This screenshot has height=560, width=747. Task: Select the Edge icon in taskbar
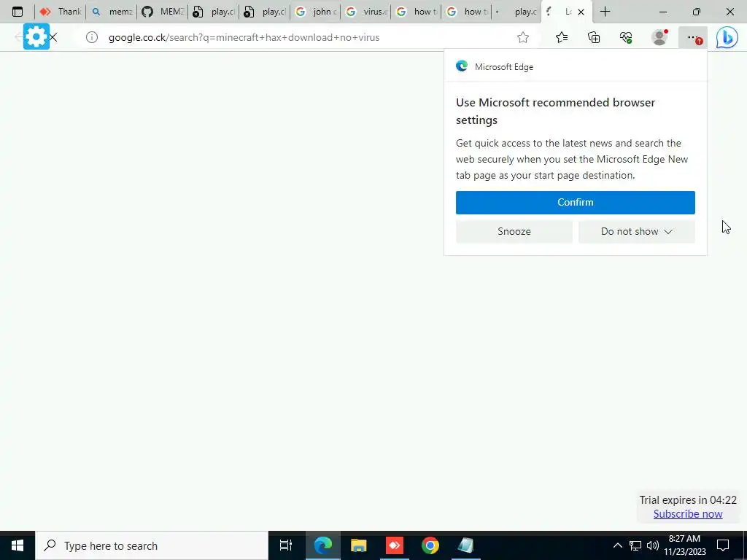click(322, 545)
